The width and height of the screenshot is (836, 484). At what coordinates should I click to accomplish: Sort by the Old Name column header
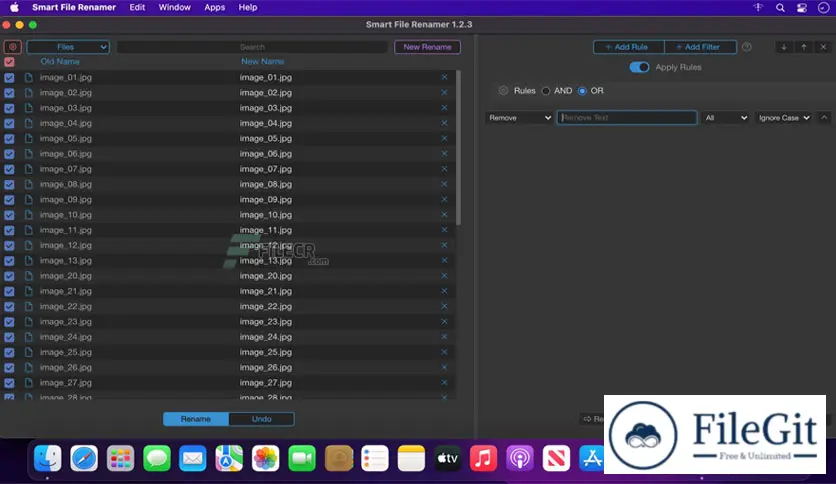pos(60,62)
